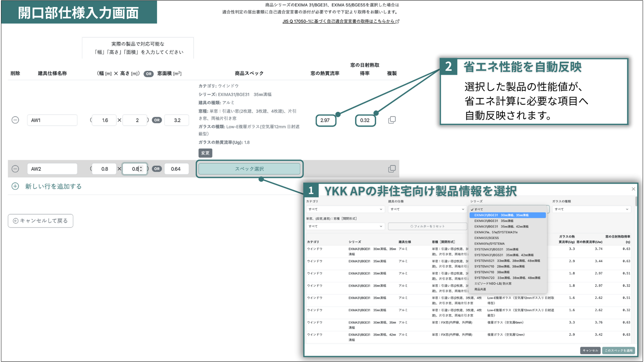Close the product selection dialog
This screenshot has height=362, width=644.
click(633, 189)
